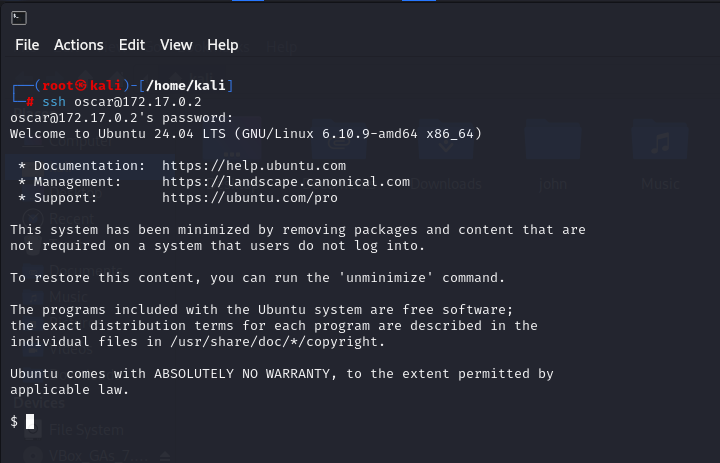
Task: Open the Edit menu
Action: [132, 45]
